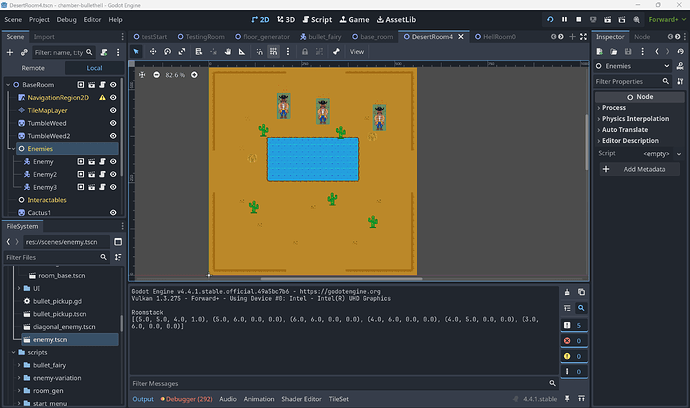Click the instantiate child scene link icon

pos(25,52)
